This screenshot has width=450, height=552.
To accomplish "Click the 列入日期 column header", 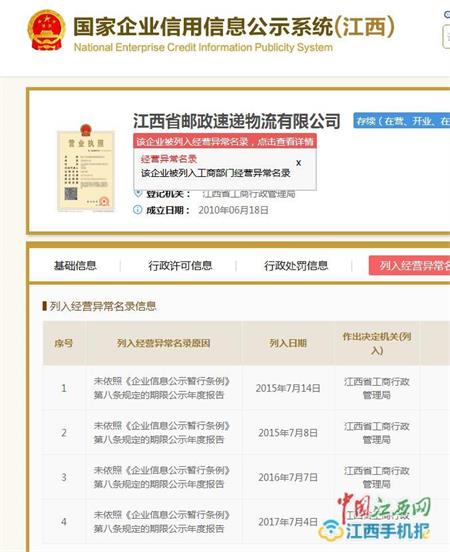I will tap(288, 343).
